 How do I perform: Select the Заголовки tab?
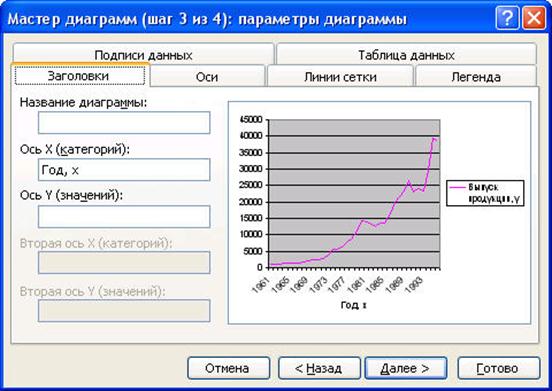(x=80, y=76)
